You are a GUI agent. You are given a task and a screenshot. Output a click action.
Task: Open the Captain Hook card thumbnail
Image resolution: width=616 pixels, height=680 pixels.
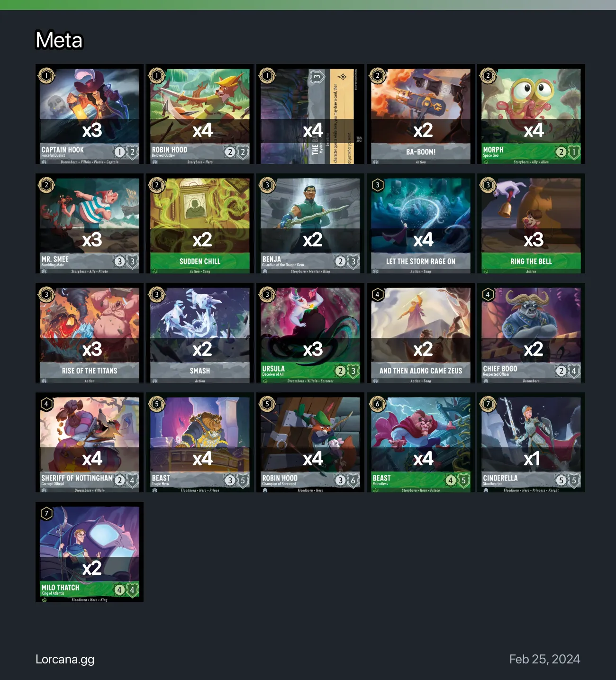click(x=90, y=114)
